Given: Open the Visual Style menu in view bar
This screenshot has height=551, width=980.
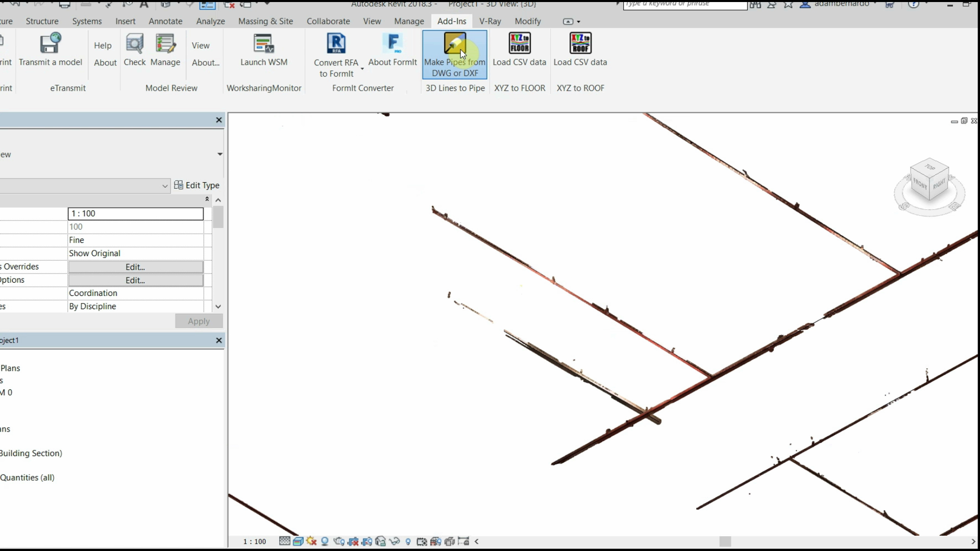Looking at the screenshot, I should [x=298, y=541].
